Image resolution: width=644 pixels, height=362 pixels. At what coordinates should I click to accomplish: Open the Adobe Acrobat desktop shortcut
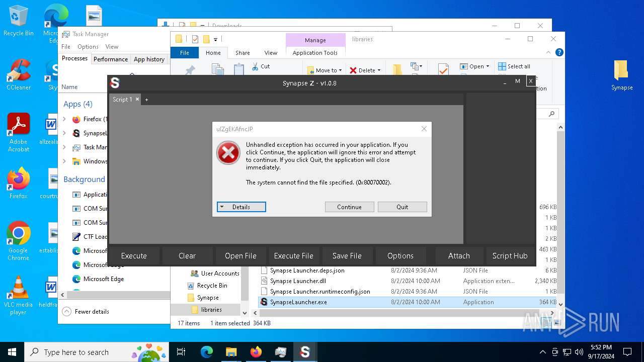click(19, 133)
